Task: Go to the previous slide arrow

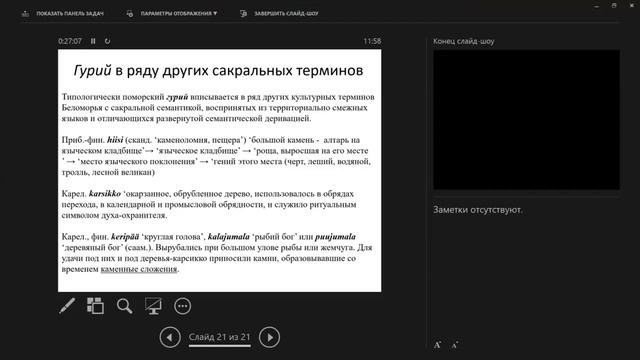Action: pyautogui.click(x=170, y=337)
